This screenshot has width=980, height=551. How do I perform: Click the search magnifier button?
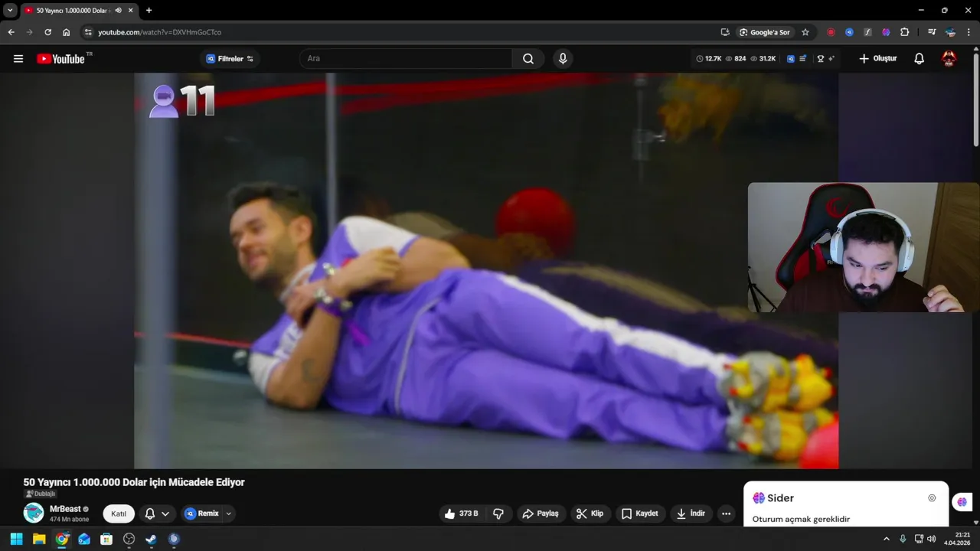[x=528, y=59]
